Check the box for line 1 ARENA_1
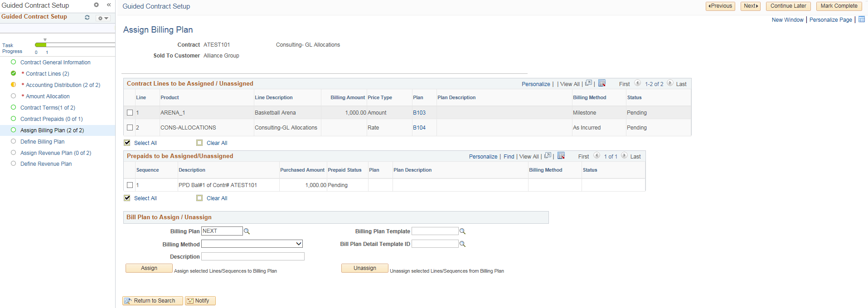The height and width of the screenshot is (308, 868). [x=130, y=113]
